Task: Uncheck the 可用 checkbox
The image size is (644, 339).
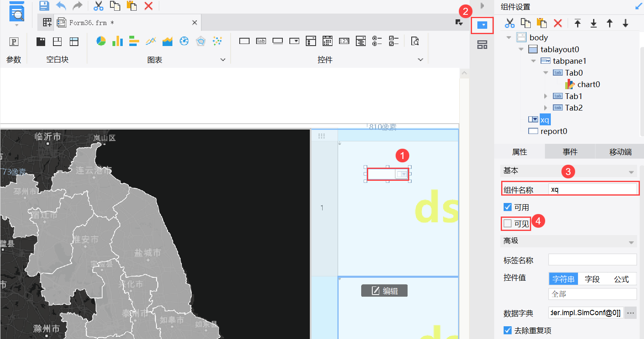Action: (508, 207)
